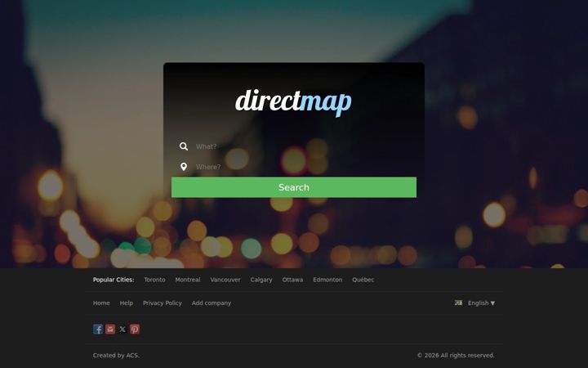Click the location pin icon
Screen dimensions: 588x368
184,167
